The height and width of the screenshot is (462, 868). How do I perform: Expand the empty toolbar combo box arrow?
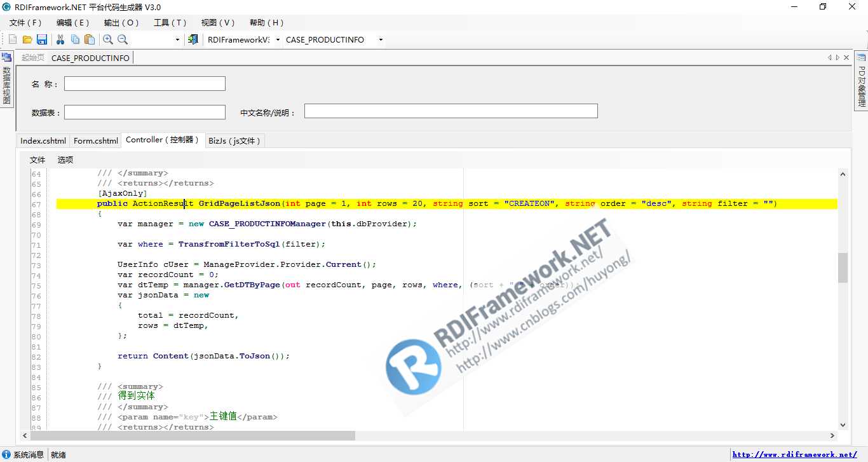177,39
